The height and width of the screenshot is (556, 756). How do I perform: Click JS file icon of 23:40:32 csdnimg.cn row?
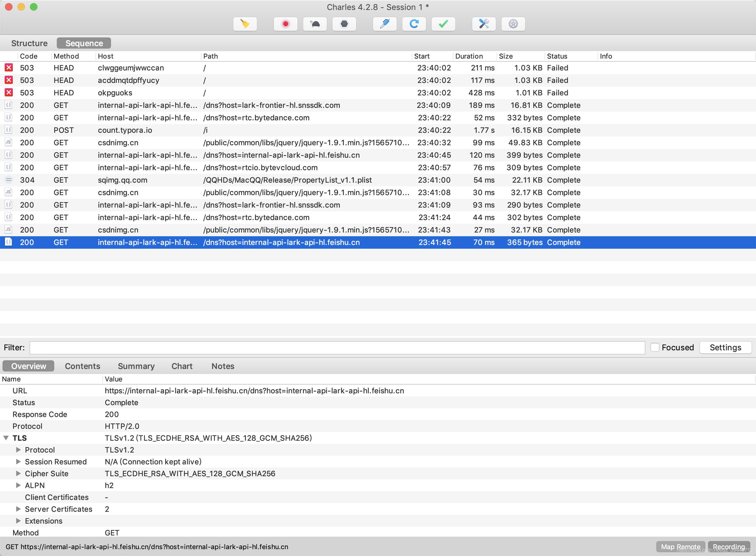click(8, 142)
